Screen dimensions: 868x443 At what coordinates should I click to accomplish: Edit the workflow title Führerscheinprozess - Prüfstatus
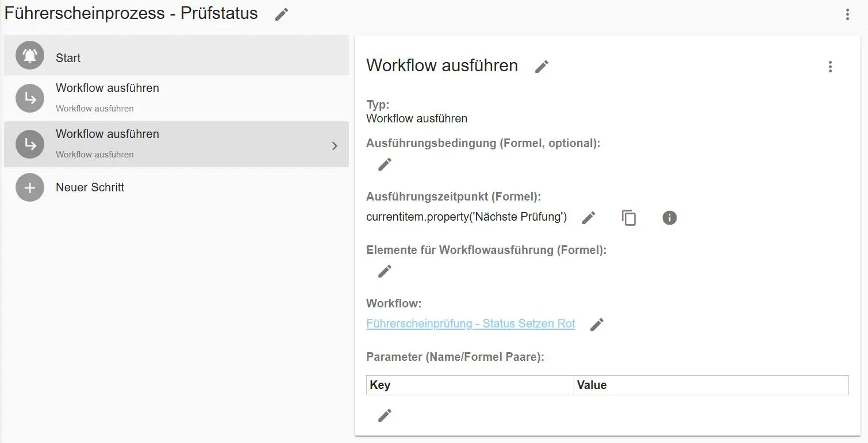(x=281, y=14)
